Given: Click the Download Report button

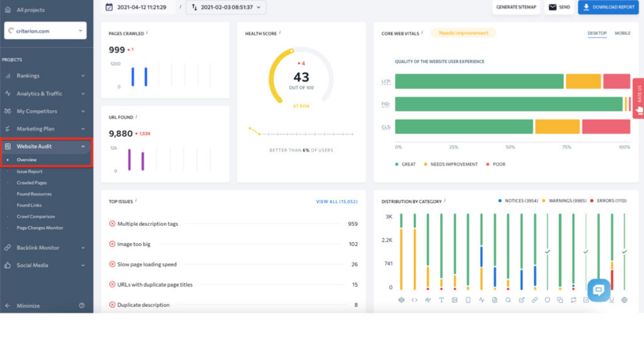Looking at the screenshot, I should (x=608, y=7).
